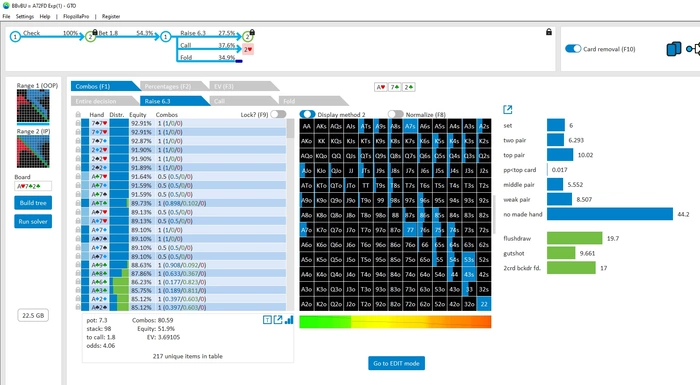
Task: Switch to the Fold action tab
Action: [x=312, y=101]
